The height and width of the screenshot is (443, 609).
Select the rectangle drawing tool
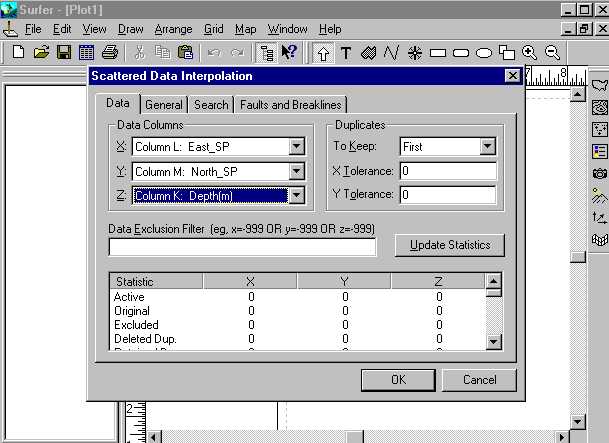pyautogui.click(x=438, y=52)
